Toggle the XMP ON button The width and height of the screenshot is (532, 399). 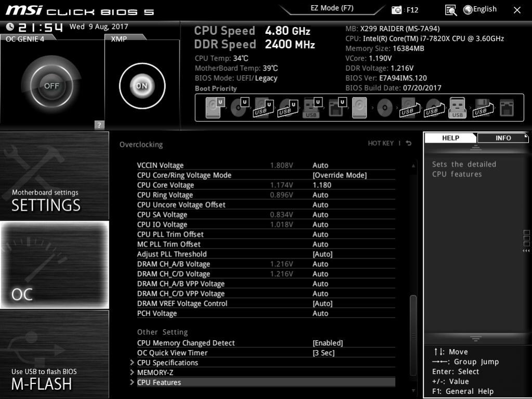pos(142,86)
